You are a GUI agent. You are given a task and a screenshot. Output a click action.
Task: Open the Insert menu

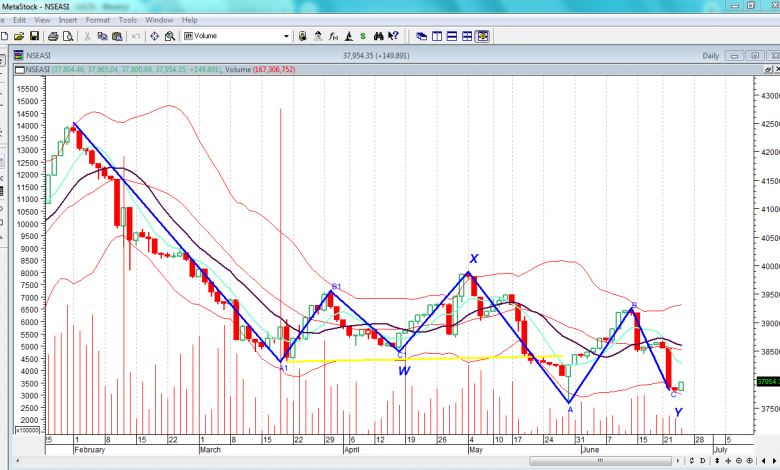click(x=67, y=20)
